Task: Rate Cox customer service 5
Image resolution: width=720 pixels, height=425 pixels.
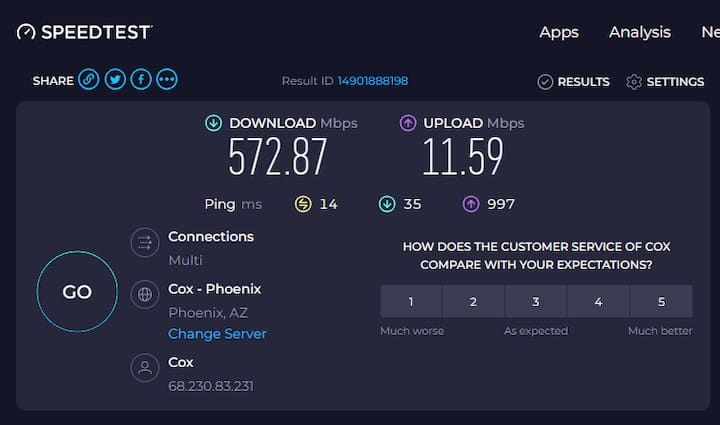Action: [x=661, y=301]
